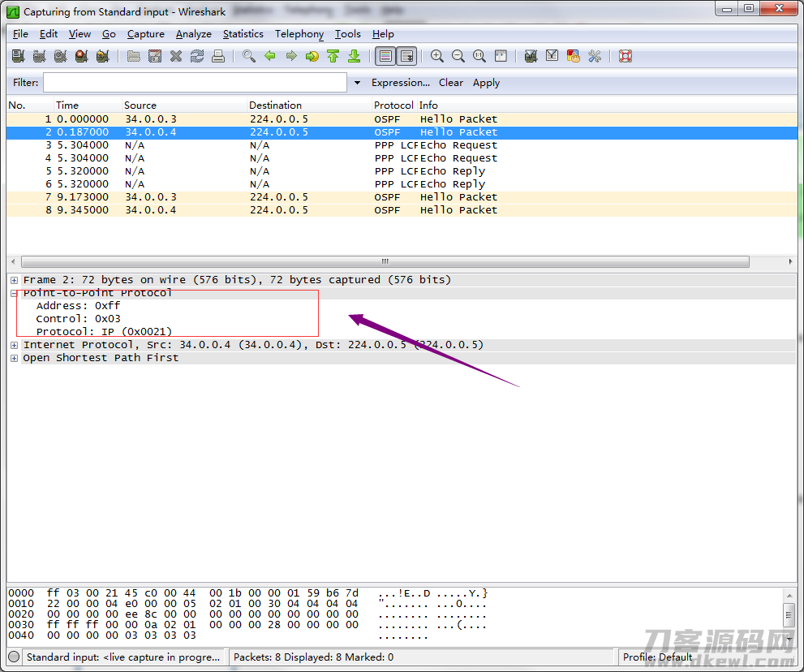804x672 pixels.
Task: Open the Telephony menu
Action: point(299,34)
